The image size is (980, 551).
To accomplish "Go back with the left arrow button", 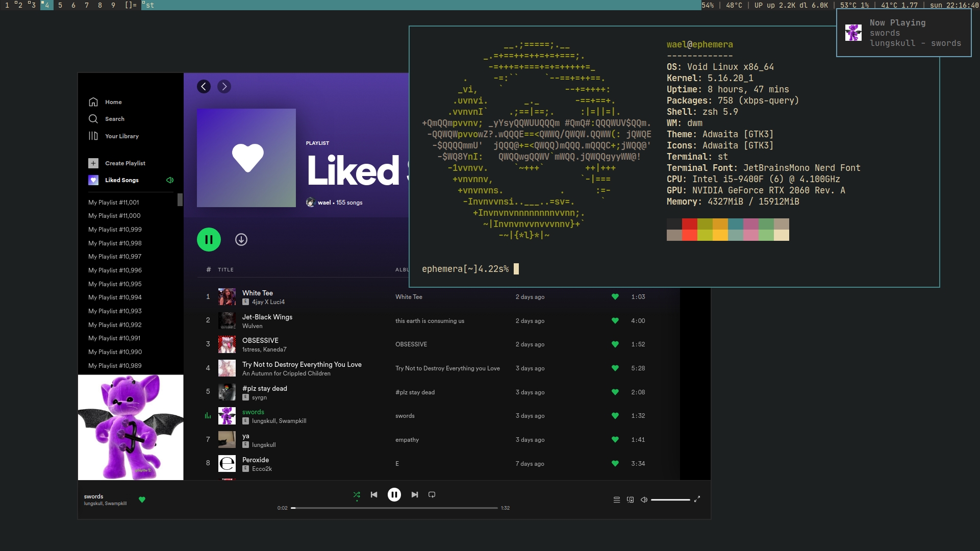I will tap(204, 87).
